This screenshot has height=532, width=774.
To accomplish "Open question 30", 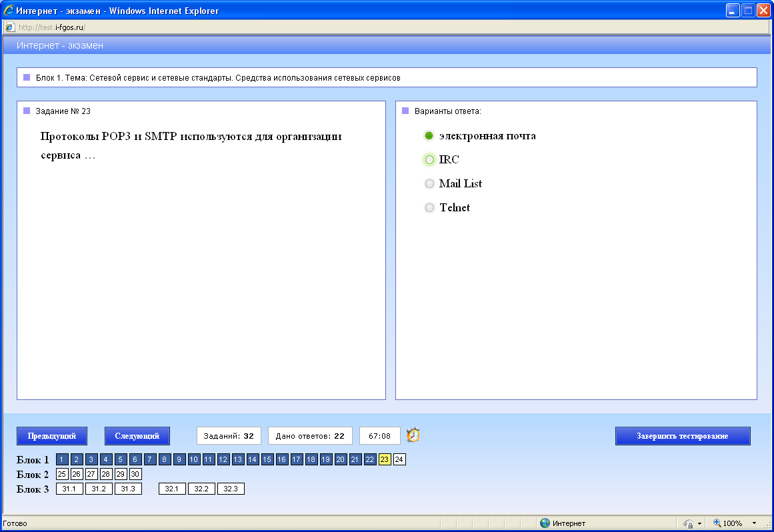I will coord(135,474).
